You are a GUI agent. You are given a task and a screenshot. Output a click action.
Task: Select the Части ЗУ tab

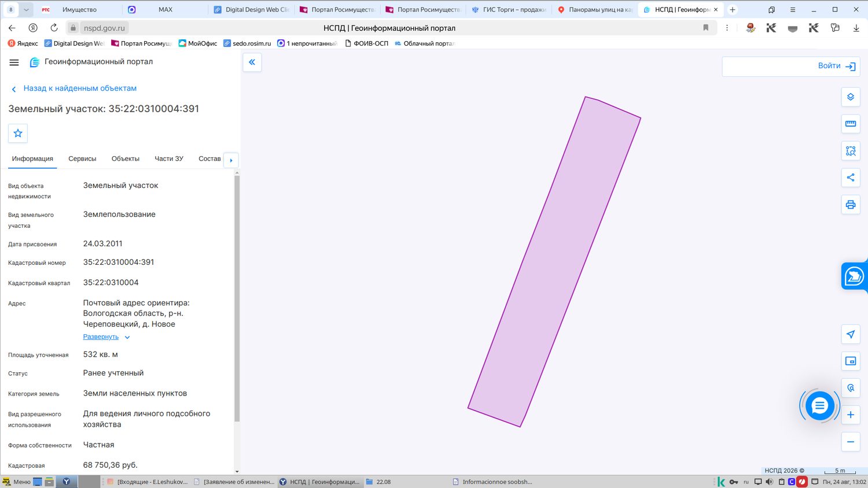pos(169,158)
